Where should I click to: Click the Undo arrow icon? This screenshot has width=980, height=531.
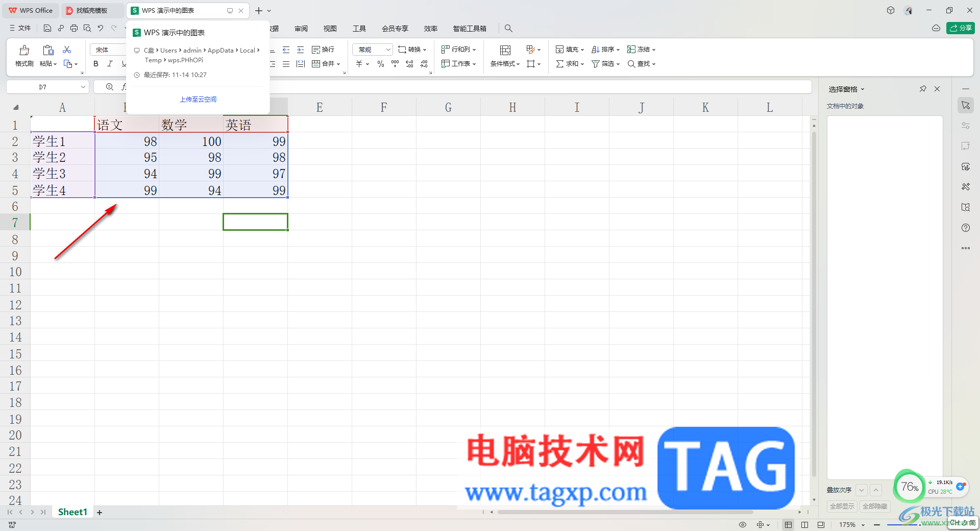101,28
